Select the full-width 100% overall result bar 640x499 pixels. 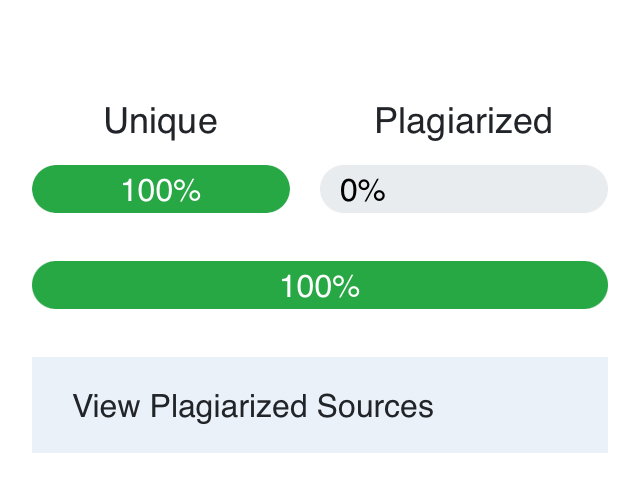pos(320,285)
